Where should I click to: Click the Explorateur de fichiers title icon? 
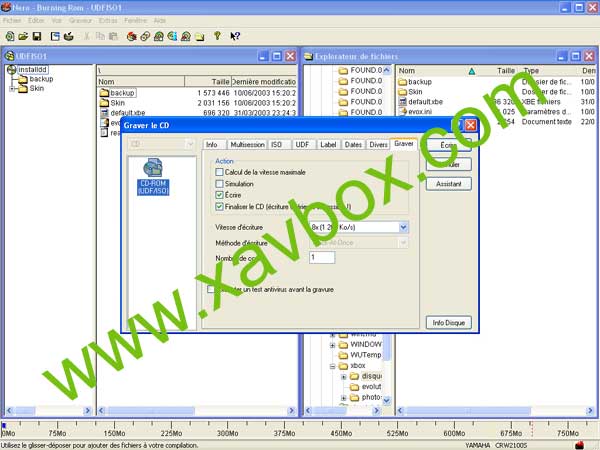pos(308,57)
